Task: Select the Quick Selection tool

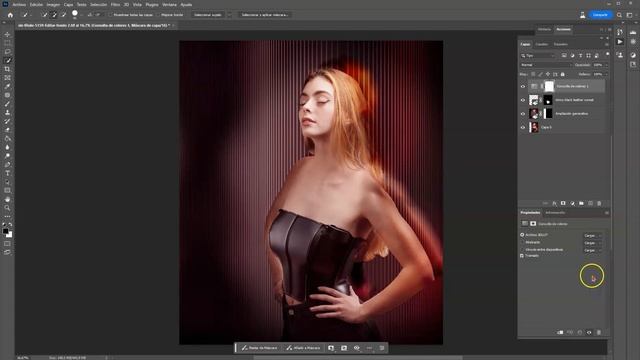Action: tap(7, 60)
